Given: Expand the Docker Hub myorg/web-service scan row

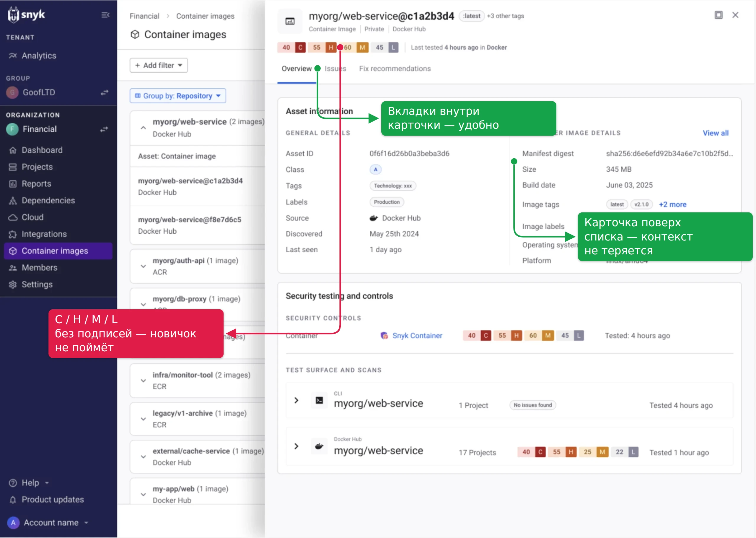Looking at the screenshot, I should click(296, 446).
